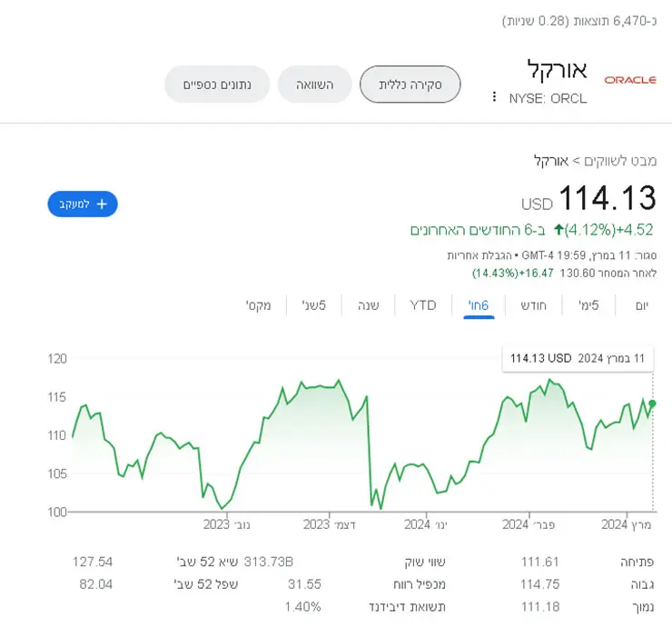Click the 52-week low value 82.04
Screen dimensions: 672x628
click(95, 584)
